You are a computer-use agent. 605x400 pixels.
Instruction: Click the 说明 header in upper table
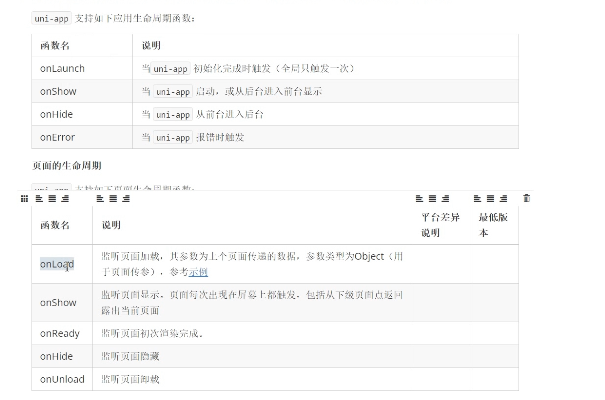tap(151, 46)
